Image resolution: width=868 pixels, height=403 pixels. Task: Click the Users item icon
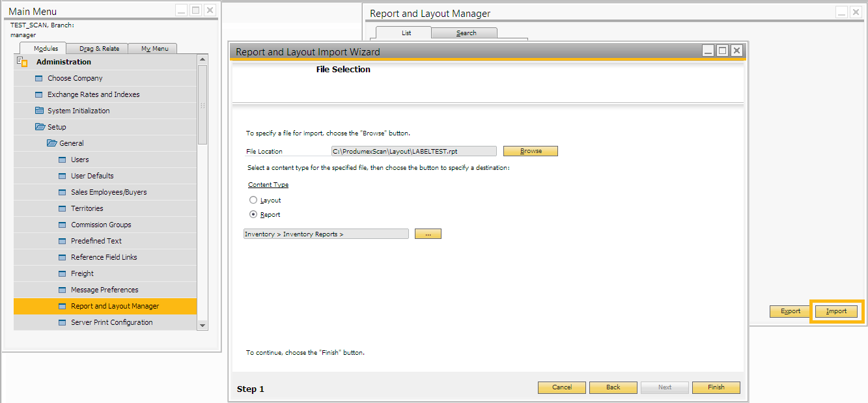tap(63, 160)
